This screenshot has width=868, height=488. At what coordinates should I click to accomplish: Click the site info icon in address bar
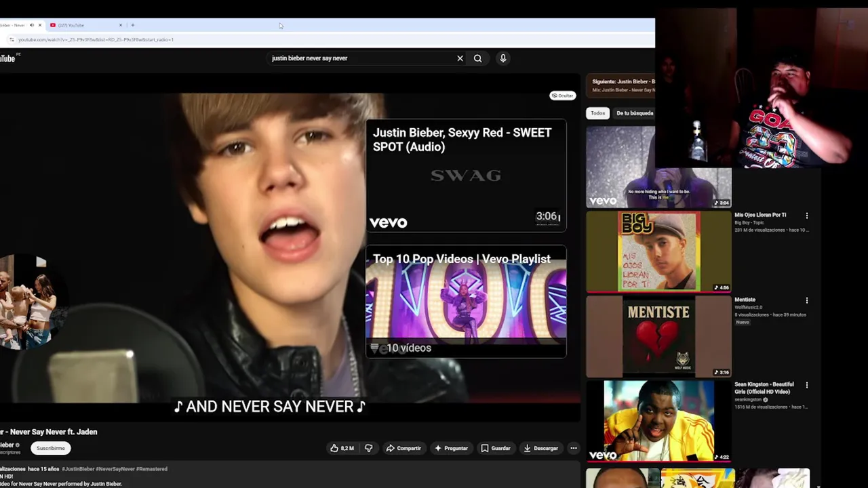[12, 39]
